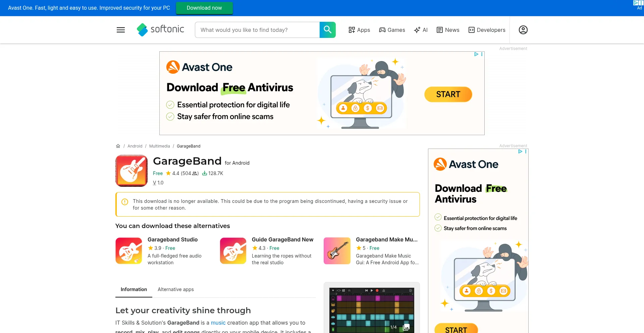
Task: Click the home breadcrumb icon
Action: 118,146
